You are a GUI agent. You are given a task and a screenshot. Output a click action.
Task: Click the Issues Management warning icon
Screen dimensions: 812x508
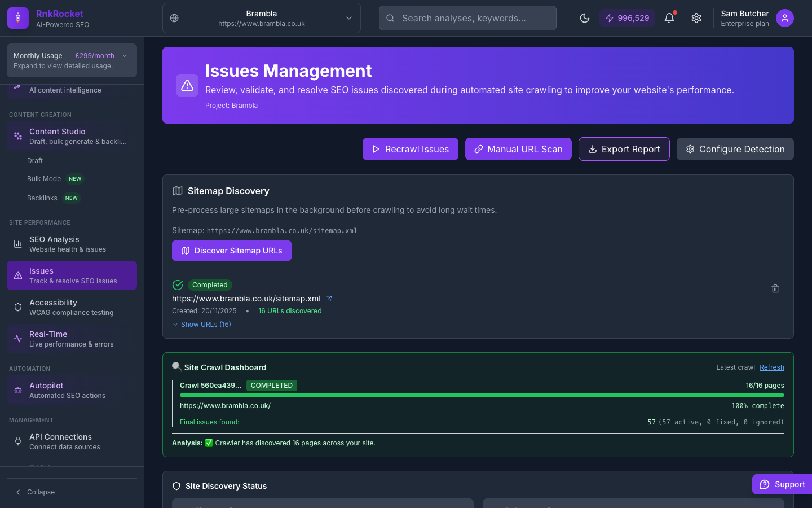click(x=187, y=85)
